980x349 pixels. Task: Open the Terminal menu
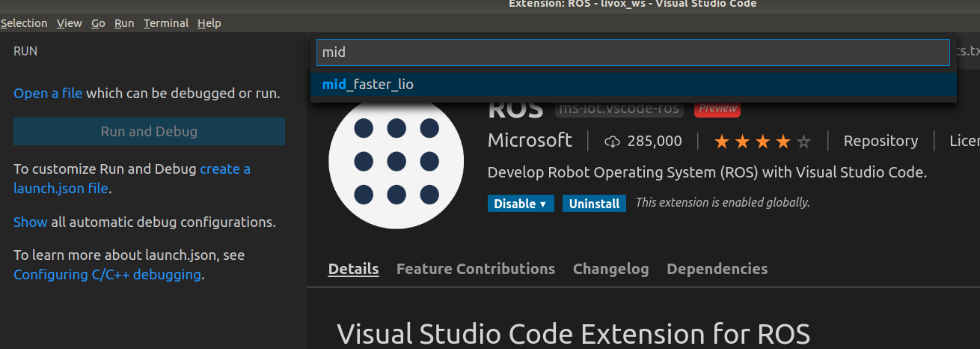click(x=166, y=23)
